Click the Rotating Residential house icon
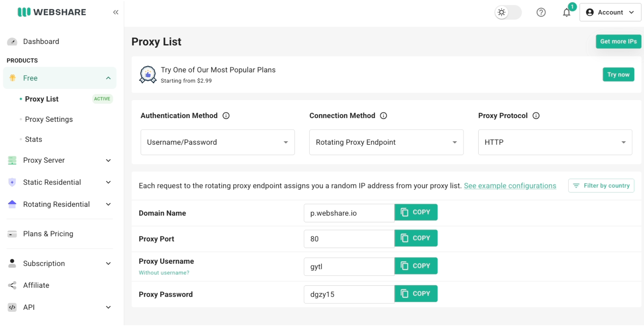The image size is (644, 331). [x=12, y=204]
